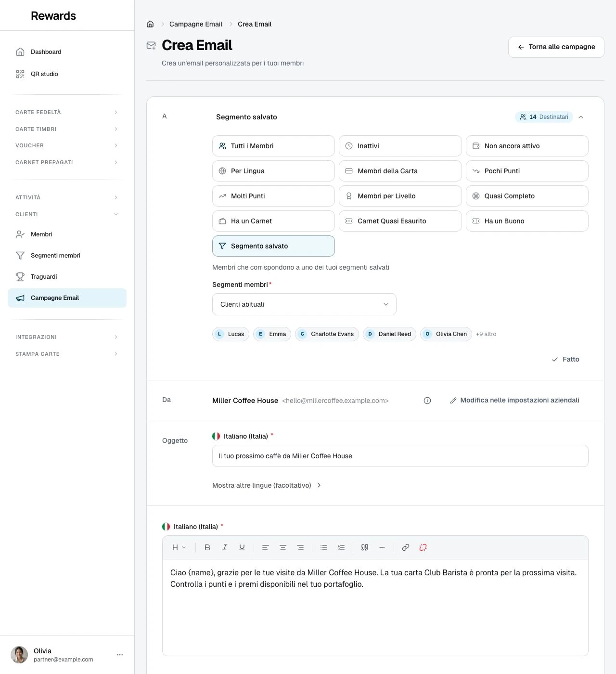The height and width of the screenshot is (674, 616).
Task: Insert a bulleted list in the editor
Action: pos(324,547)
